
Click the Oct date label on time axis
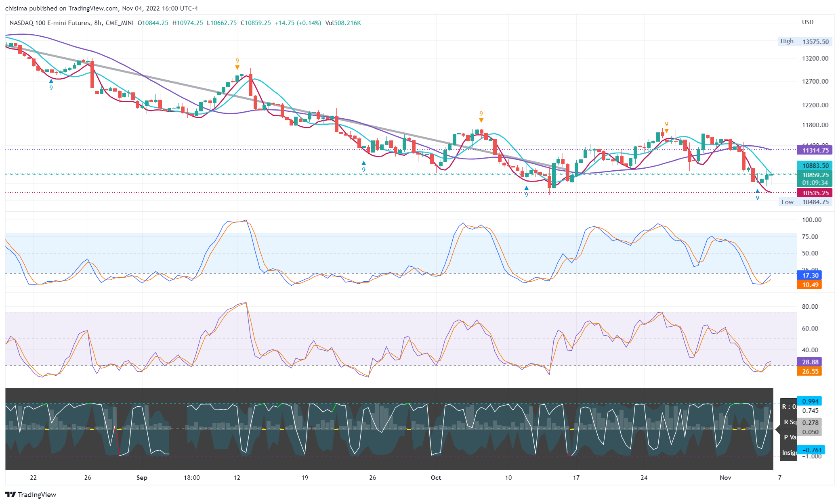tap(436, 477)
